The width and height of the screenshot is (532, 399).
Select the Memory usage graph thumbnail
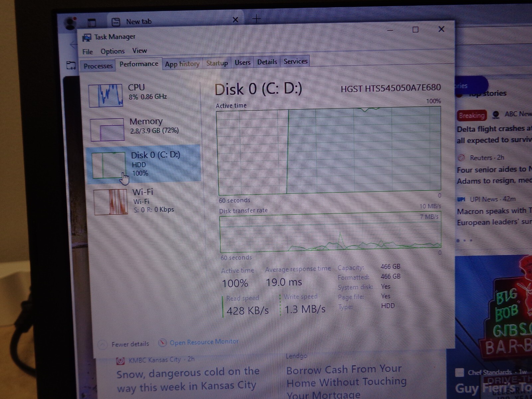pyautogui.click(x=107, y=130)
